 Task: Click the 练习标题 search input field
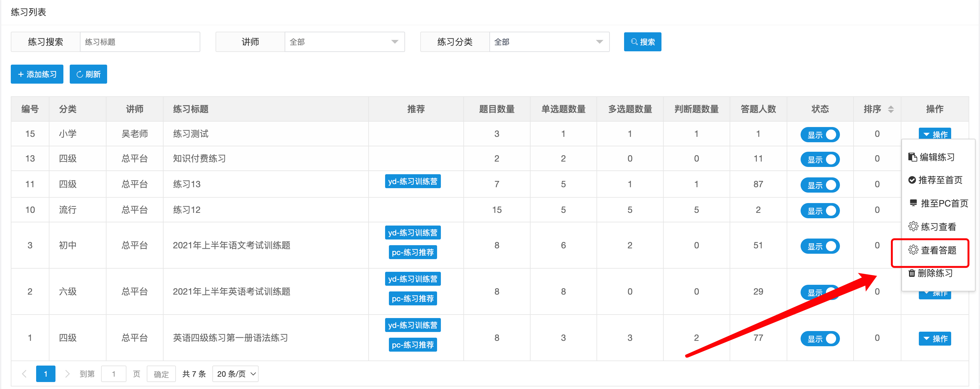[140, 42]
